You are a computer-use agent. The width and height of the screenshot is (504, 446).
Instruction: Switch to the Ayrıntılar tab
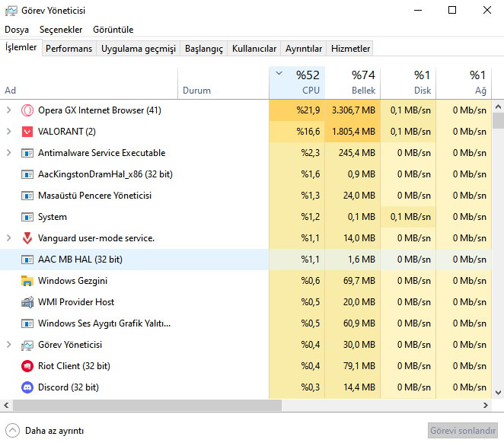(x=304, y=49)
